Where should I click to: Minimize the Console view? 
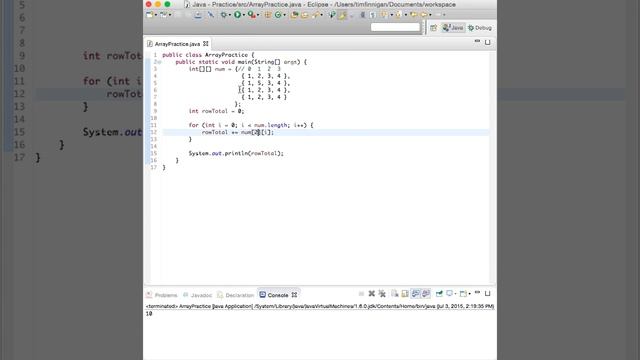click(x=478, y=292)
